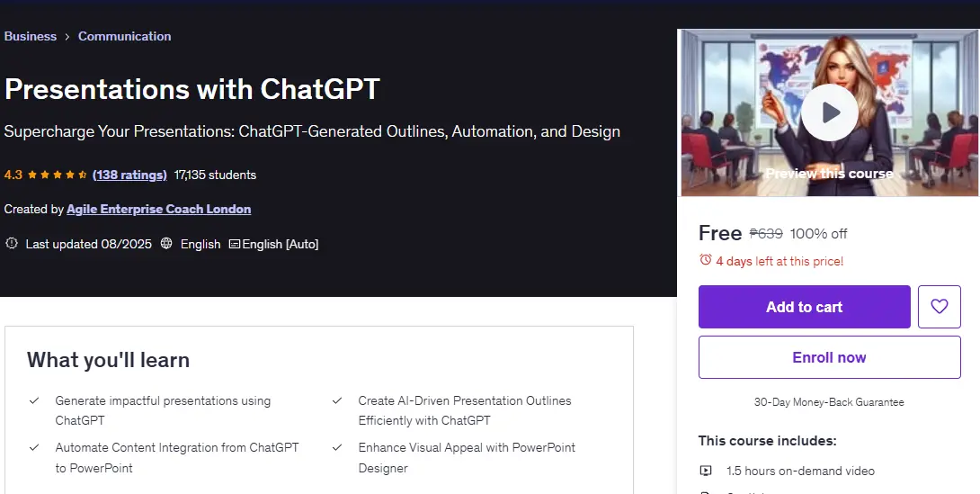Click Preview this course label
This screenshot has height=494, width=980.
[x=829, y=174]
